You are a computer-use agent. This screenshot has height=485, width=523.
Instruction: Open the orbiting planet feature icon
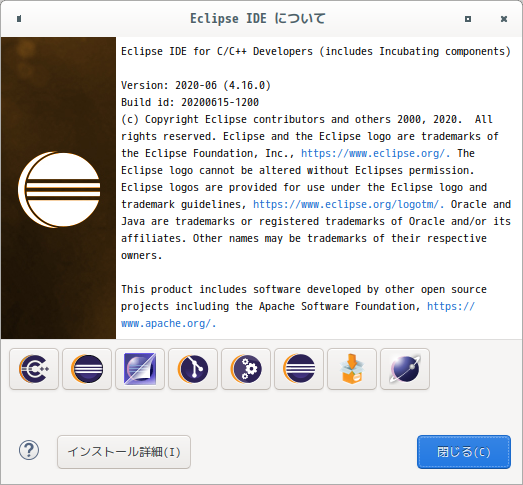405,369
